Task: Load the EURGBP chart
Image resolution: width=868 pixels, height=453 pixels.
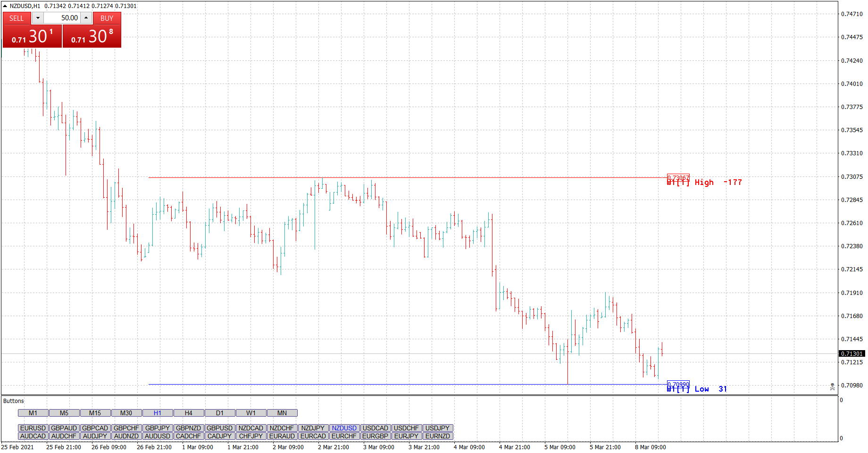Action: (x=376, y=436)
